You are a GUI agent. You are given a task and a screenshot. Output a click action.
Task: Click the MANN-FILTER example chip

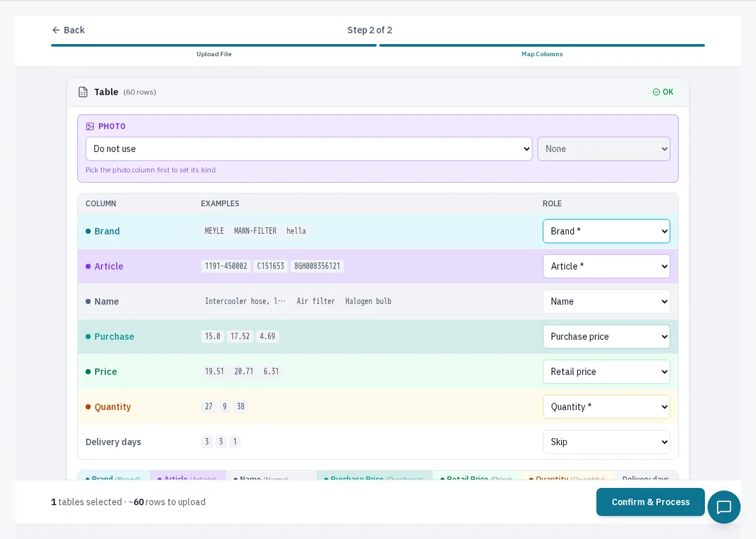[x=255, y=231]
